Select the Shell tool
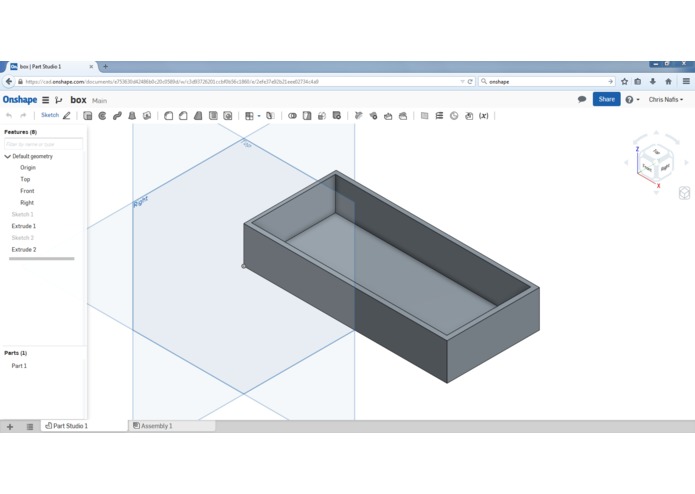This screenshot has width=695, height=494. coord(213,116)
